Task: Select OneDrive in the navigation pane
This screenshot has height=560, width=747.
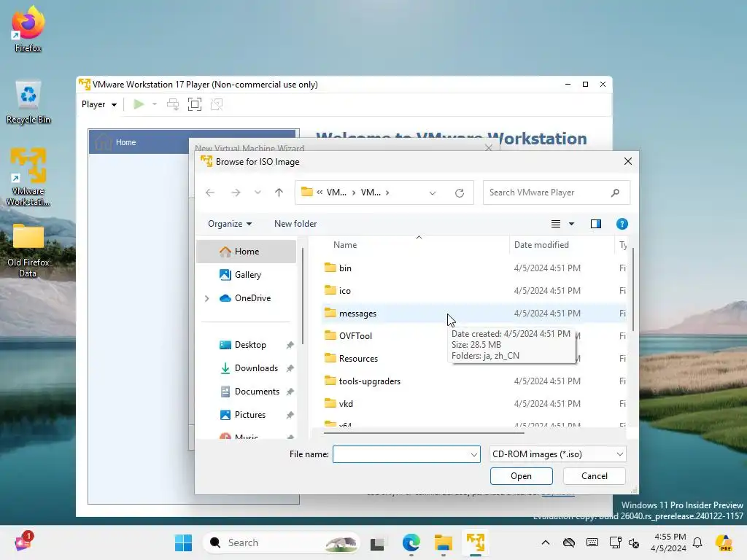Action: pos(247,298)
